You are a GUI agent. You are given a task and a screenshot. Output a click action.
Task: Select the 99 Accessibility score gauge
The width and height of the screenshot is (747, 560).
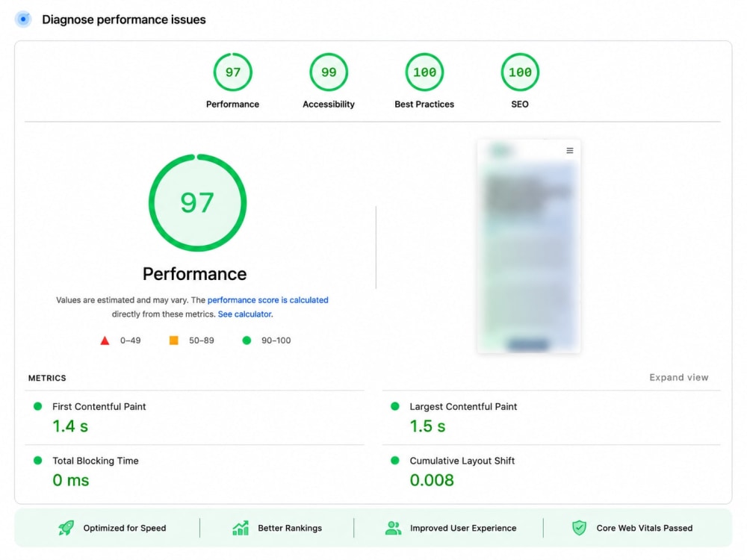(329, 72)
